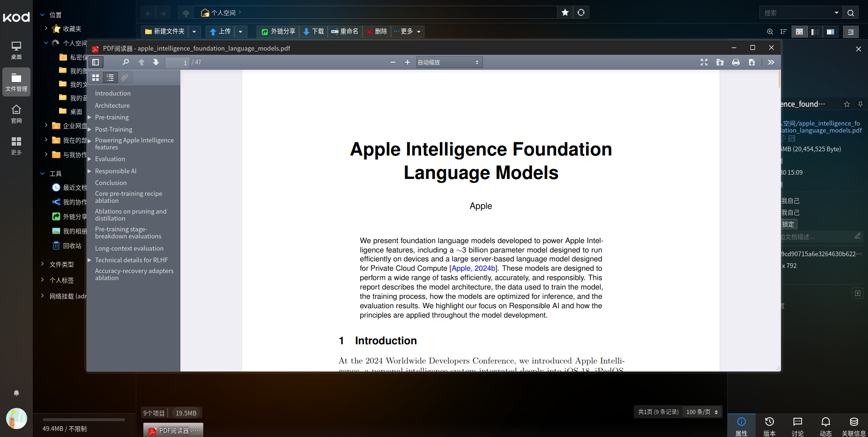Follow the Apple, 2024b citation link

(474, 268)
